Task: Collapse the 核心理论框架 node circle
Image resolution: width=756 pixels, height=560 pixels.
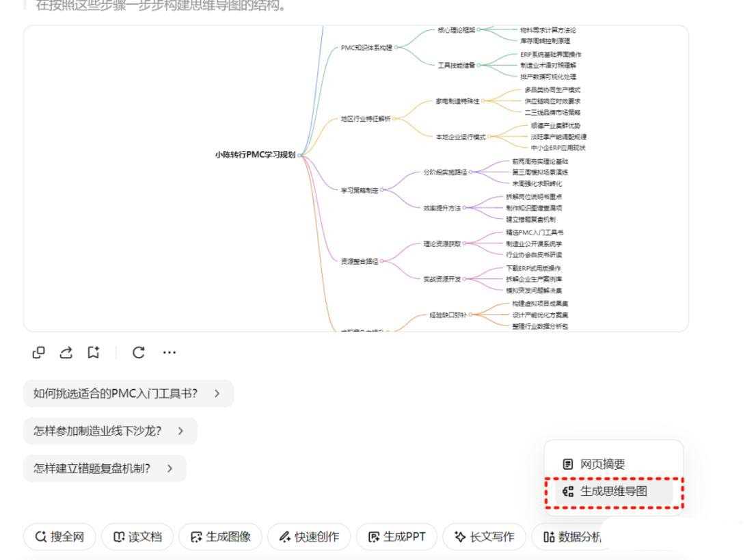Action: tap(478, 30)
